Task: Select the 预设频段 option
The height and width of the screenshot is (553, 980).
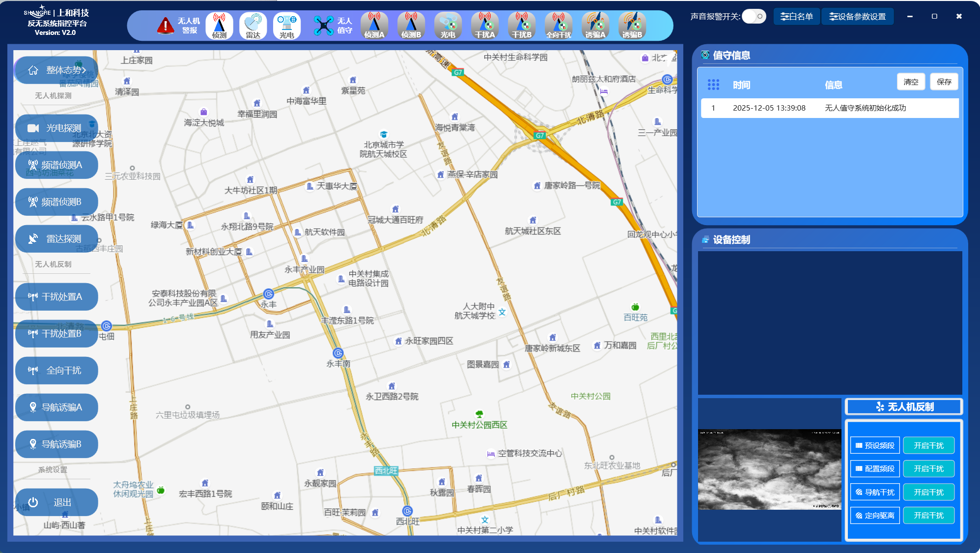Action: tap(875, 445)
